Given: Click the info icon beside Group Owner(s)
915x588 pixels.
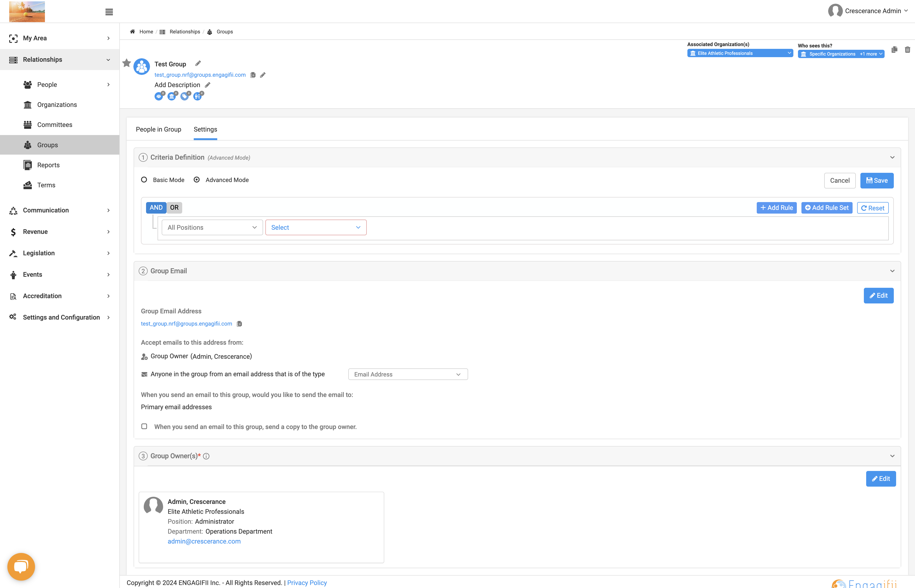Looking at the screenshot, I should pyautogui.click(x=206, y=456).
